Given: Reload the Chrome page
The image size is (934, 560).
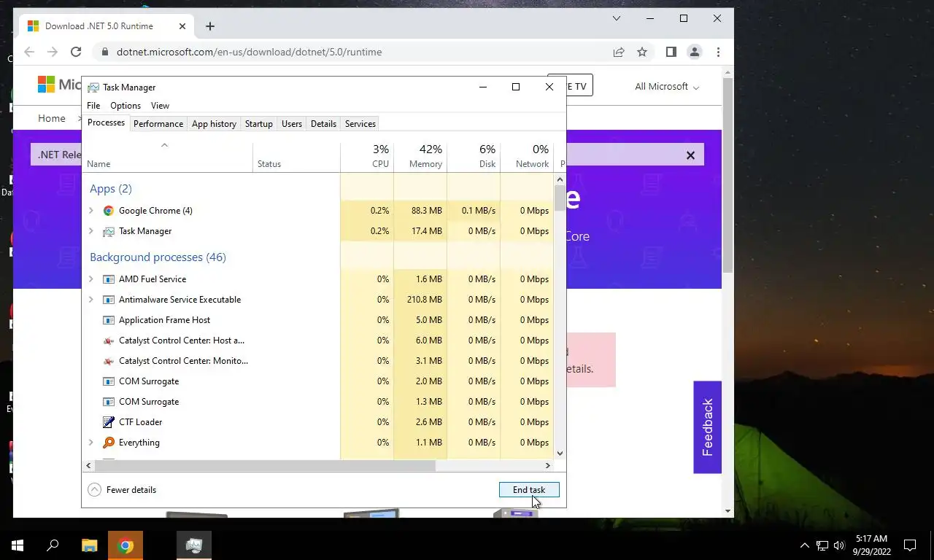Looking at the screenshot, I should pos(76,52).
